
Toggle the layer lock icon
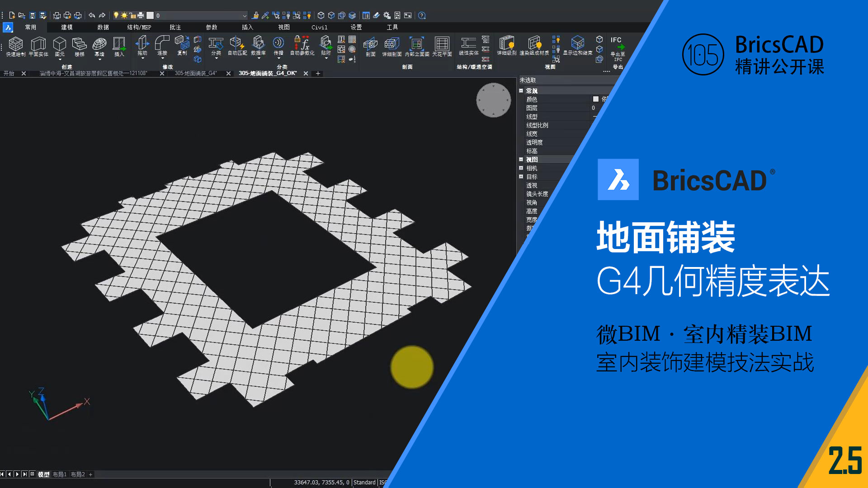(x=132, y=15)
